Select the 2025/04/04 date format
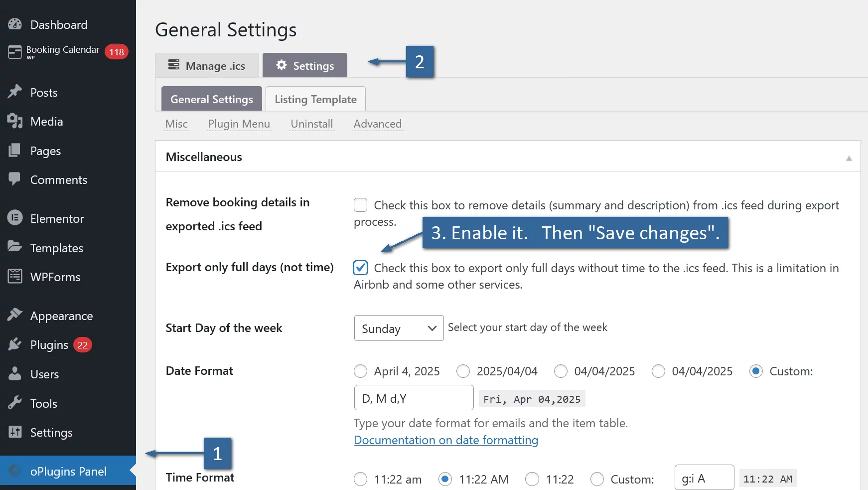Image resolution: width=868 pixels, height=490 pixels. coord(463,371)
